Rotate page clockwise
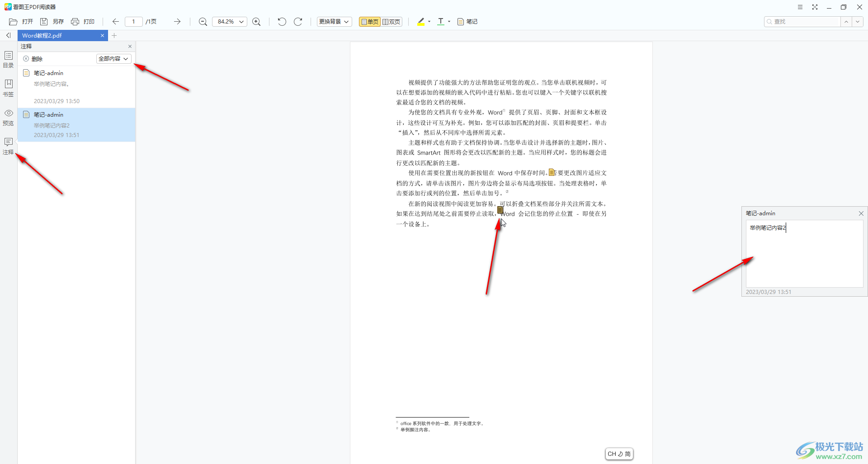The height and width of the screenshot is (464, 868). [298, 22]
